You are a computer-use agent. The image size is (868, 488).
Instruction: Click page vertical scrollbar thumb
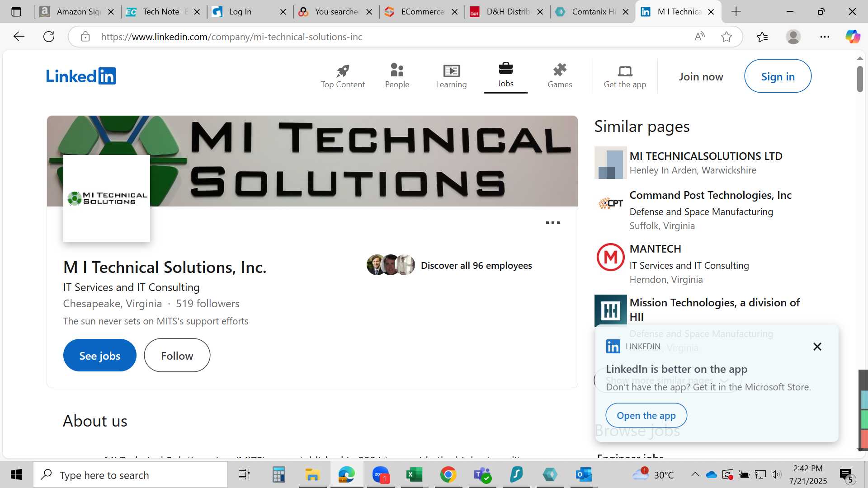[x=860, y=79]
